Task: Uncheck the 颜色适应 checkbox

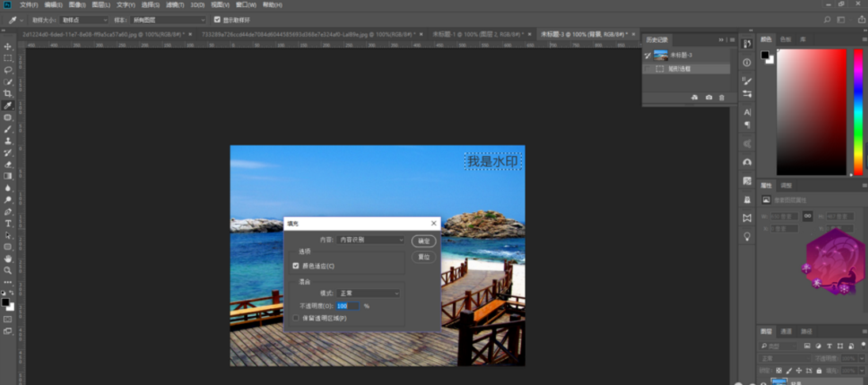Action: [296, 266]
